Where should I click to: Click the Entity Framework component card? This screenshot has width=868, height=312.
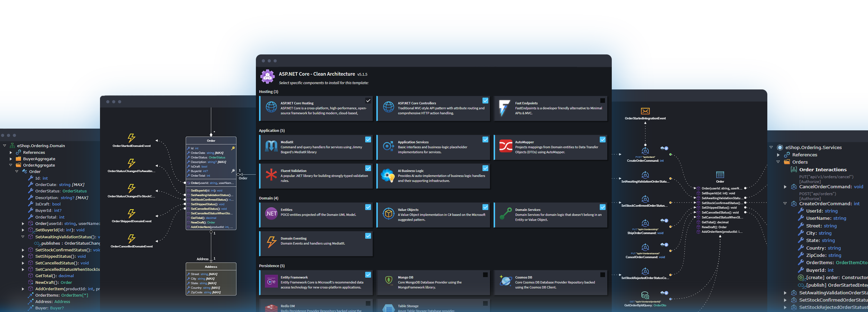(316, 283)
